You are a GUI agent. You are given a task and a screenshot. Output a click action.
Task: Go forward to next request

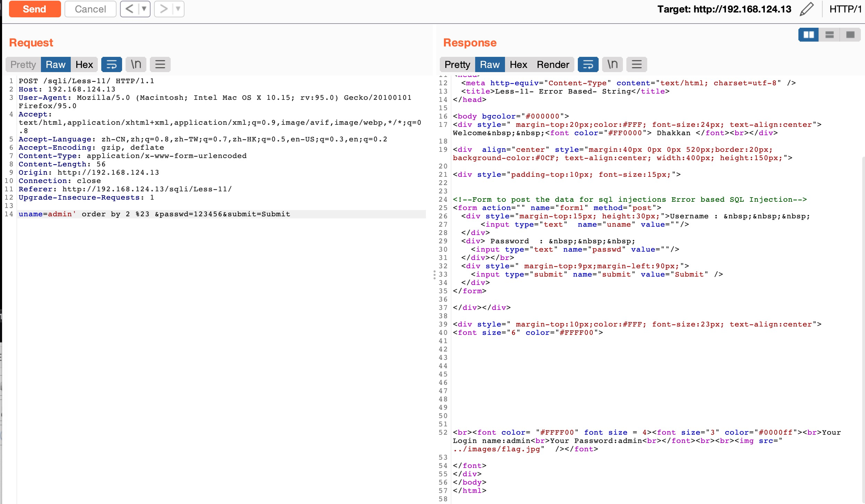click(x=163, y=9)
